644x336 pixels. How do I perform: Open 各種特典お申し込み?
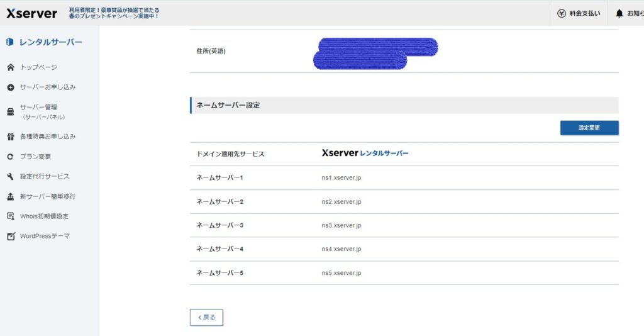coord(48,137)
